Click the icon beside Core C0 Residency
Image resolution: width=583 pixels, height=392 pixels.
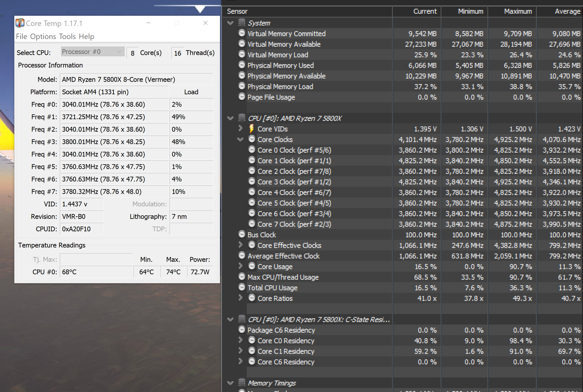tap(252, 340)
